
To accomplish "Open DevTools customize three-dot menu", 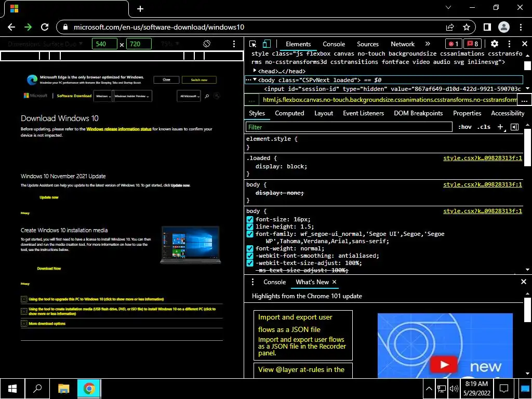I will 509,44.
